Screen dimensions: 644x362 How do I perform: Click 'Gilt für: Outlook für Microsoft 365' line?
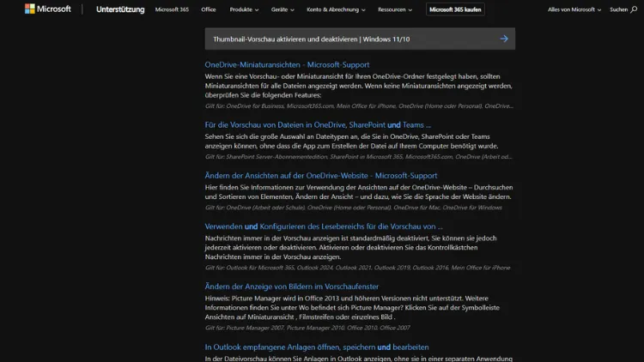tap(358, 268)
